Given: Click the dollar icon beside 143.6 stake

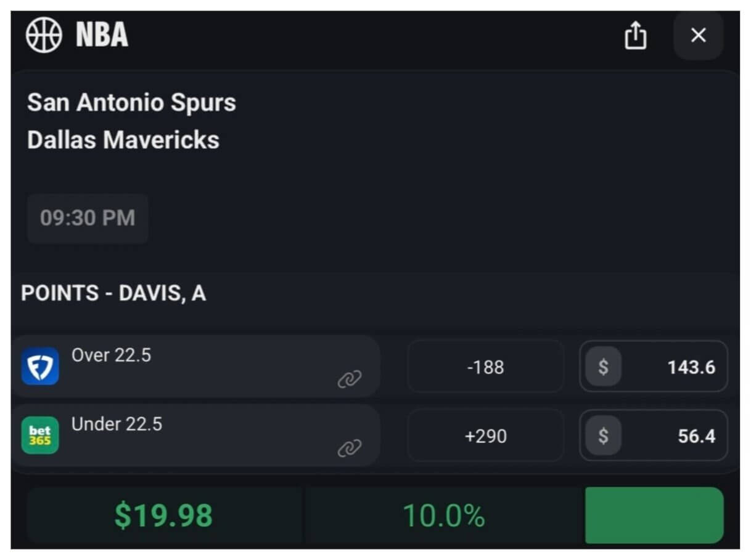Looking at the screenshot, I should (x=603, y=367).
